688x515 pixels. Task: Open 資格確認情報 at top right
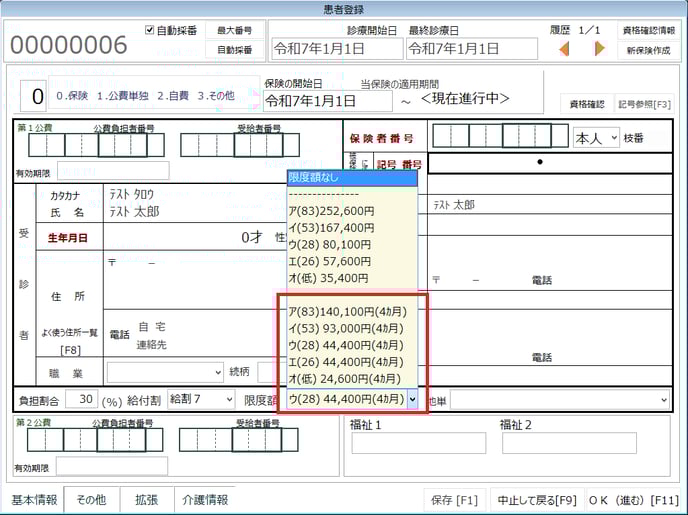coord(648,30)
